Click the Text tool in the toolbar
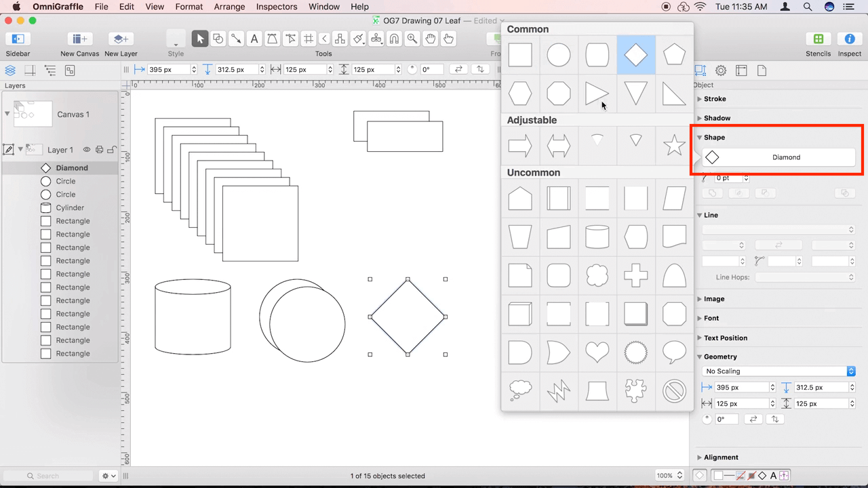The width and height of the screenshot is (868, 488). click(x=254, y=39)
